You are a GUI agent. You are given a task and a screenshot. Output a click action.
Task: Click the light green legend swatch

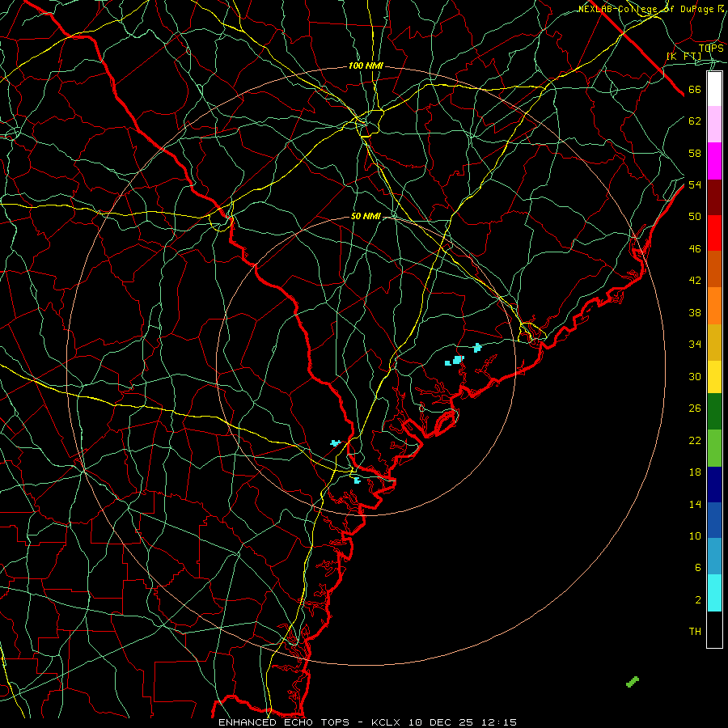(714, 448)
